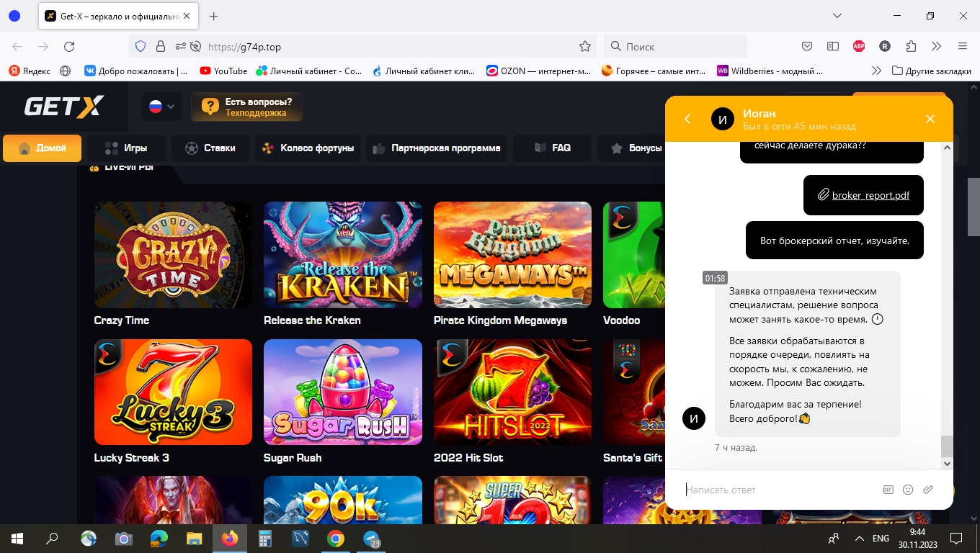Click the Firefox search box
Viewport: 980px width, 553px height.
pos(675,46)
